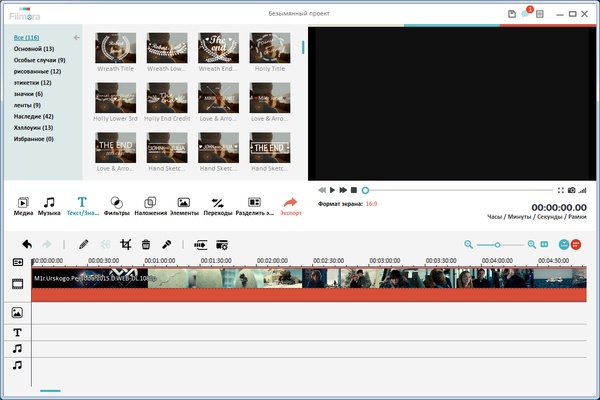Viewport: 600px width, 400px height.
Task: Click the red Экспорт (Export) button
Action: click(291, 206)
